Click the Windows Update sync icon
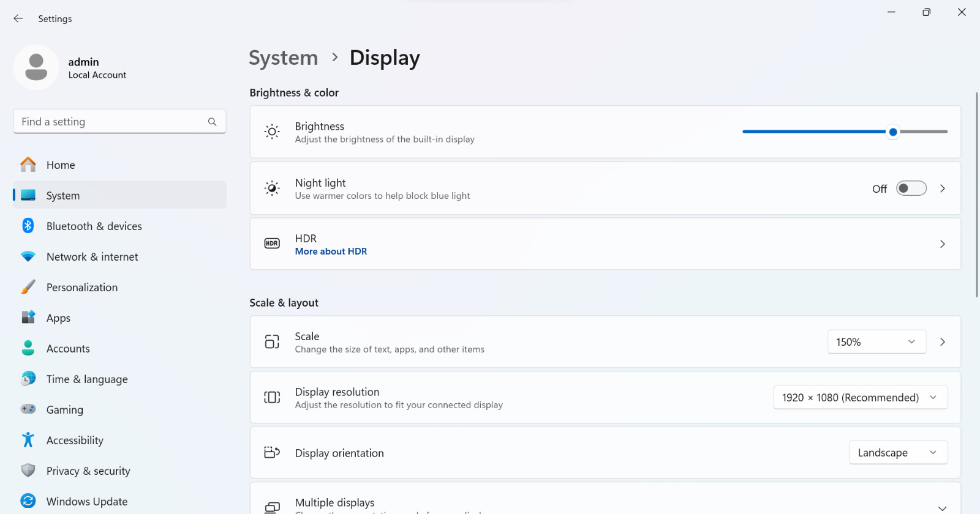980x514 pixels. (x=28, y=501)
